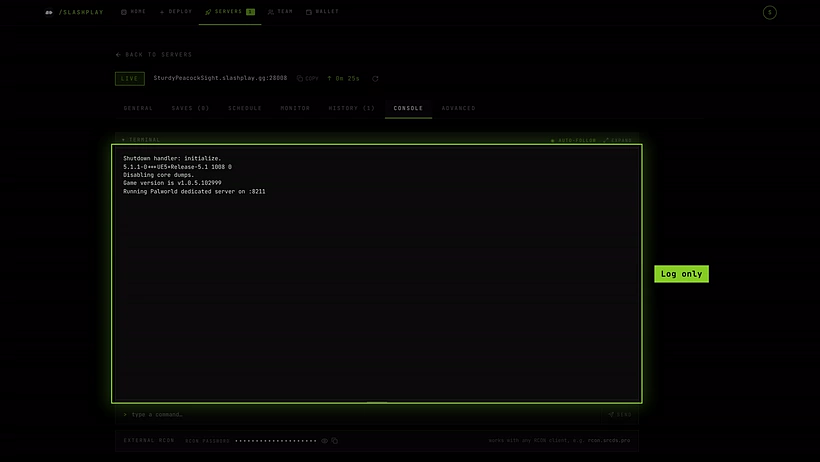Open the History (1) tab
820x462 pixels.
click(351, 108)
